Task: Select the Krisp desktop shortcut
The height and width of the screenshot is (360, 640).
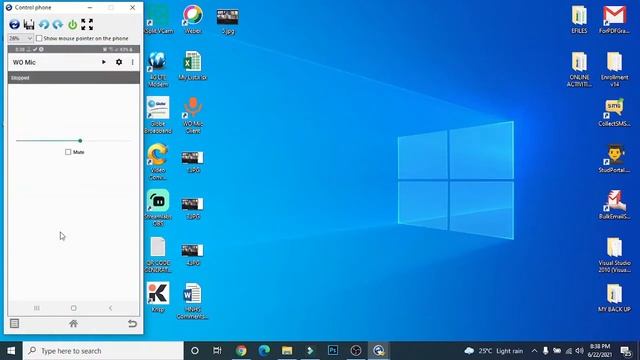Action: click(x=158, y=297)
